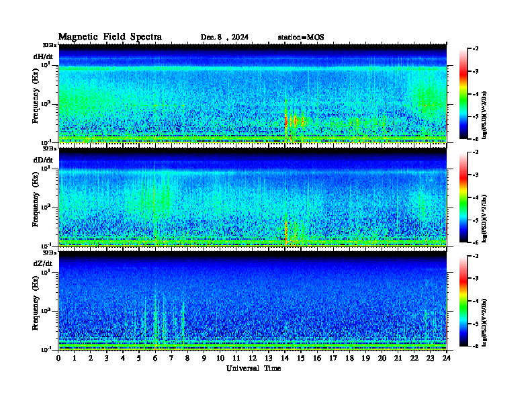Click hour tick label "19" on time axis

coord(365,358)
